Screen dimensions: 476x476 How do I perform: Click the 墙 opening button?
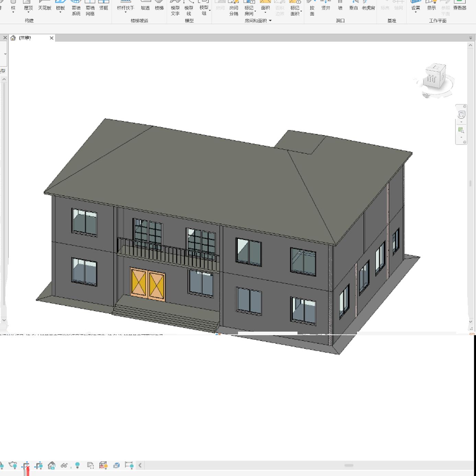point(340,8)
